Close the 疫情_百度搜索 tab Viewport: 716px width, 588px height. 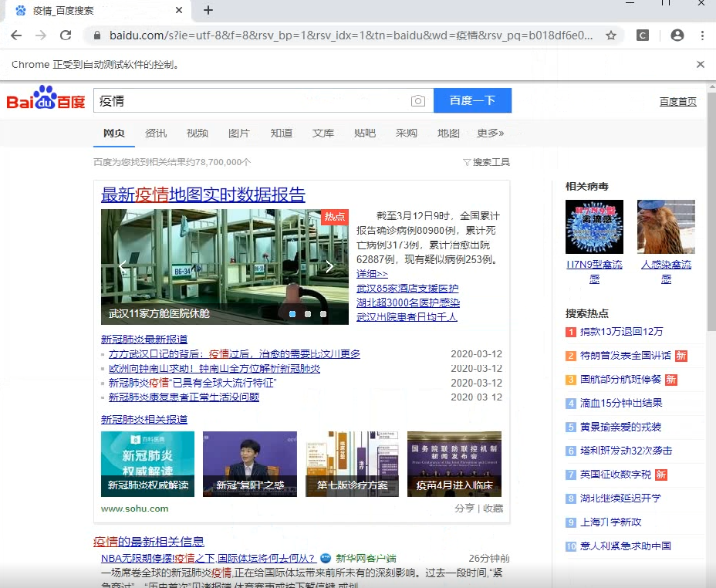(x=179, y=10)
